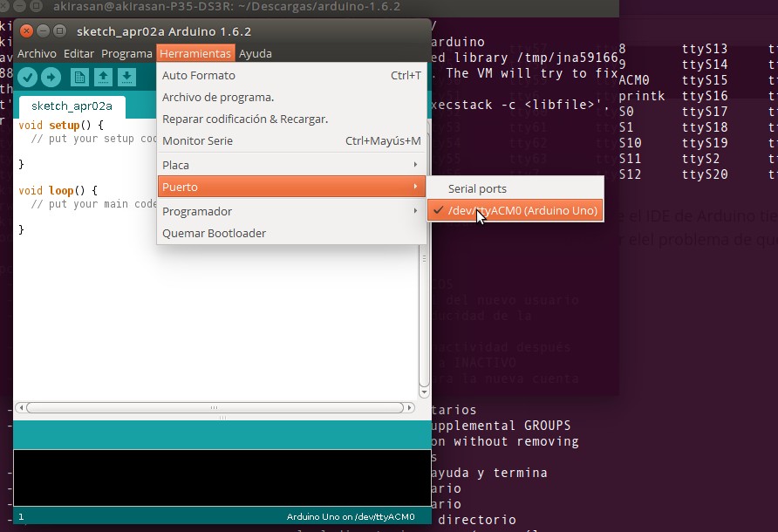The image size is (778, 532).
Task: Click the horizontal scrollbar right arrow
Action: coord(409,408)
